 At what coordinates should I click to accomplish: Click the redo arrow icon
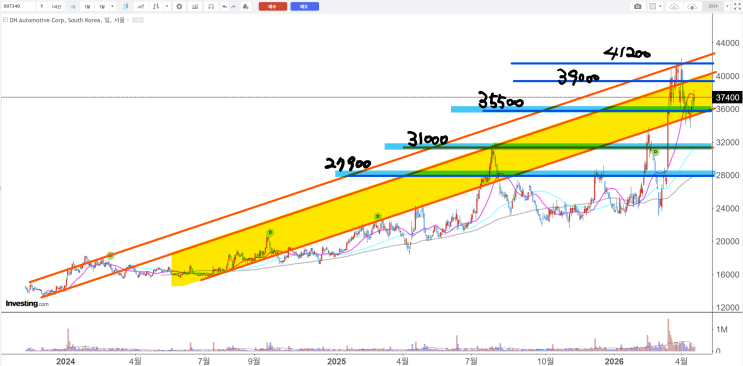coord(233,6)
